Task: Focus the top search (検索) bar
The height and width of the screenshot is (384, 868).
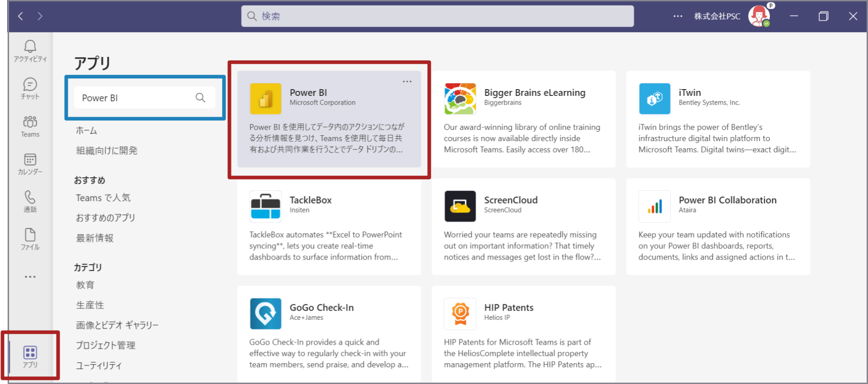Action: [437, 16]
